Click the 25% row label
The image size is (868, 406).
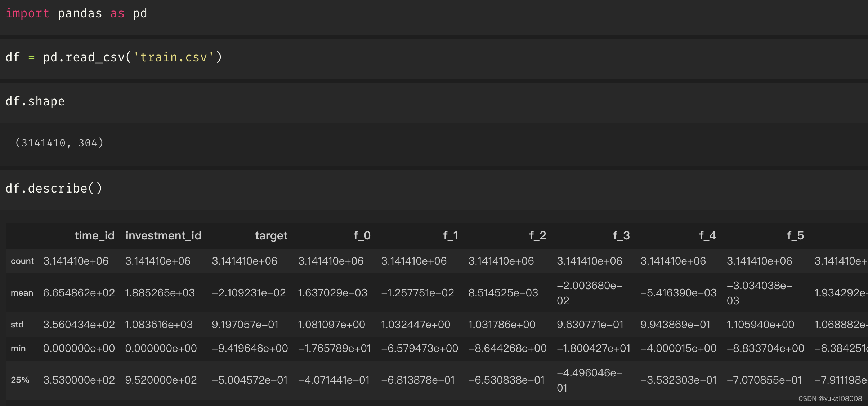(x=20, y=380)
